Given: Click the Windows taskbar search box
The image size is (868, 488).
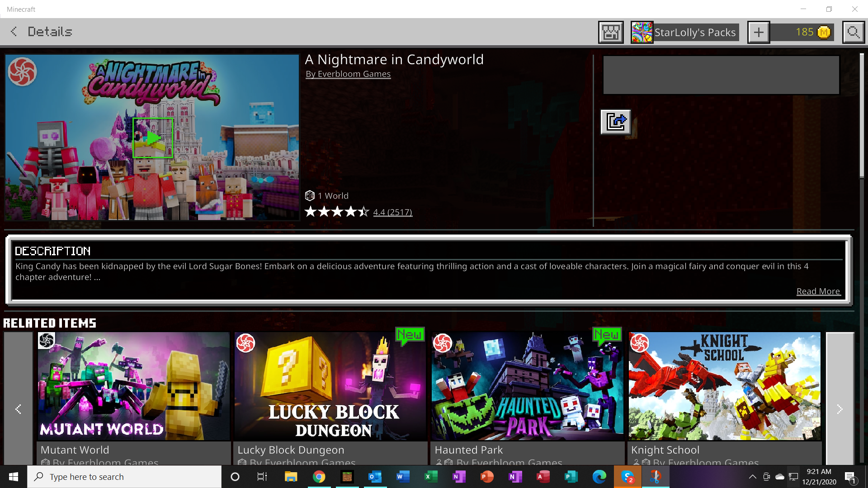Looking at the screenshot, I should point(124,477).
